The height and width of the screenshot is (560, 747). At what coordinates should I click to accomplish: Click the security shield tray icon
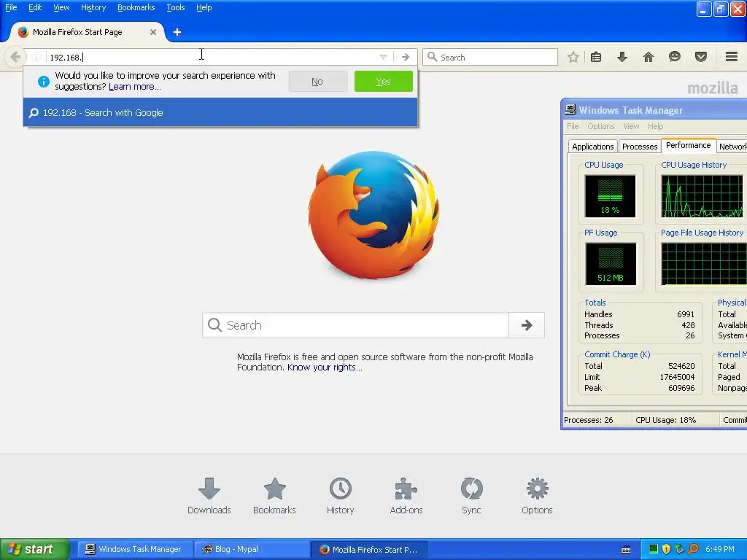click(x=667, y=549)
